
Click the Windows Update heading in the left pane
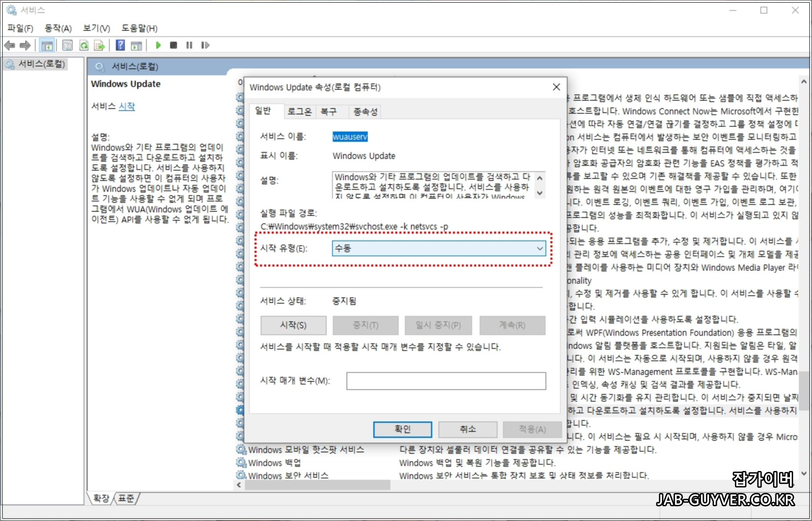tap(126, 84)
